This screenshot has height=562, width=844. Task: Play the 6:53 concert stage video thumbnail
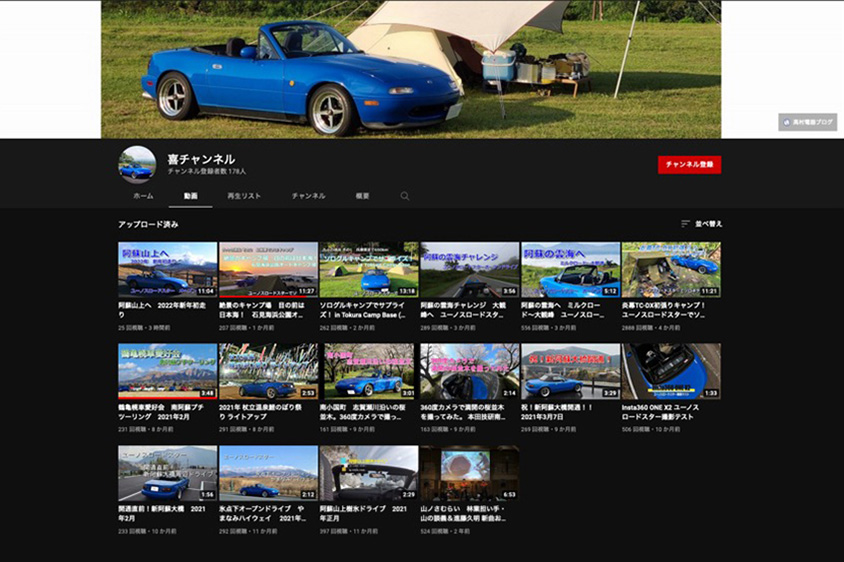[x=469, y=473]
